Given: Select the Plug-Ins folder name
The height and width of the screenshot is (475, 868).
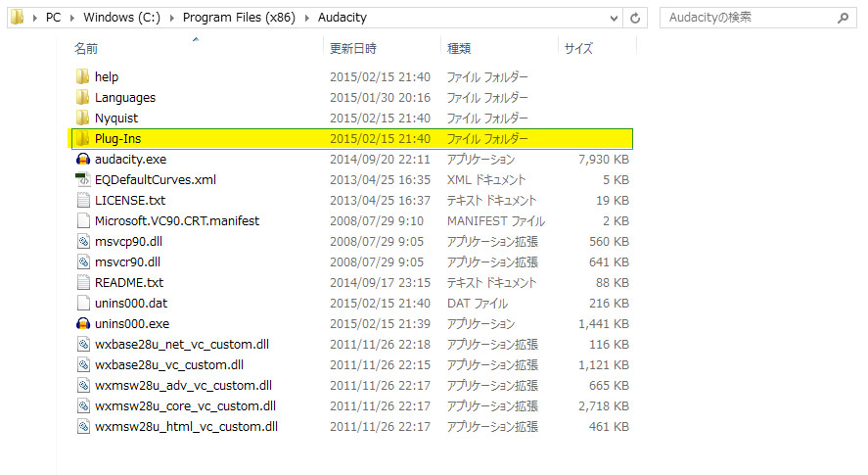Looking at the screenshot, I should 117,138.
